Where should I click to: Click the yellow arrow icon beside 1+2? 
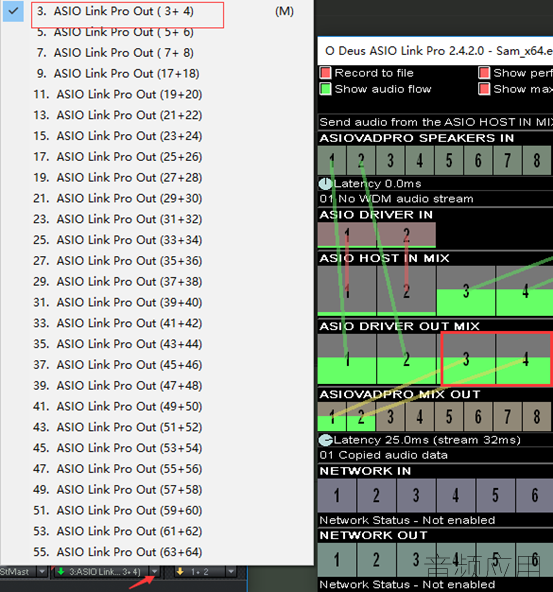(x=180, y=572)
